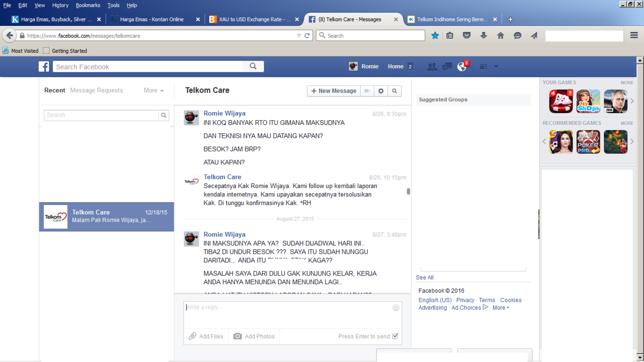The height and width of the screenshot is (362, 644).
Task: Select the Telkom Care conversation in list
Action: (x=107, y=217)
